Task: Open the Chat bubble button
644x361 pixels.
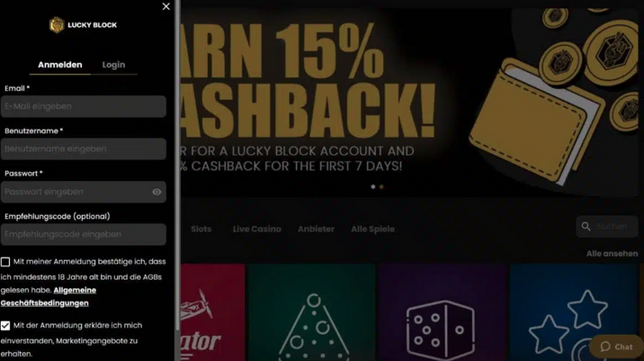Action: 616,347
